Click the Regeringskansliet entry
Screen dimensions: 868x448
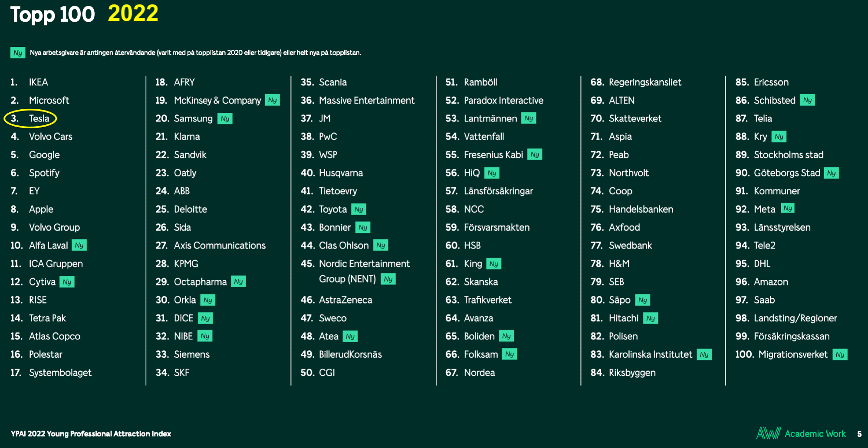coord(644,82)
